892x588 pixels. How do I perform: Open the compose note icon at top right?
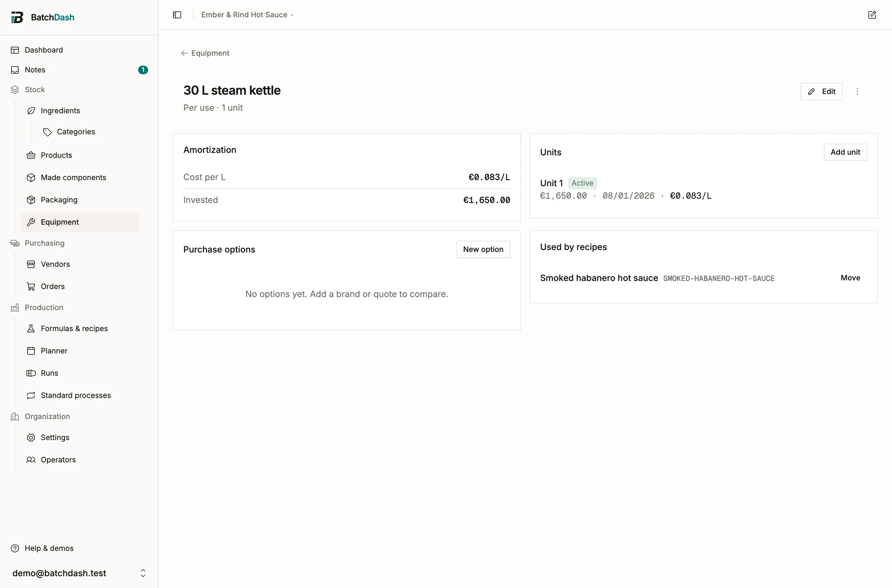point(872,15)
